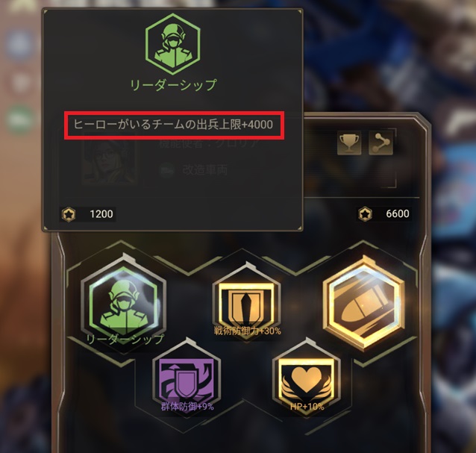
Task: Click the リーダーシップ title in tooltip
Action: tap(173, 85)
